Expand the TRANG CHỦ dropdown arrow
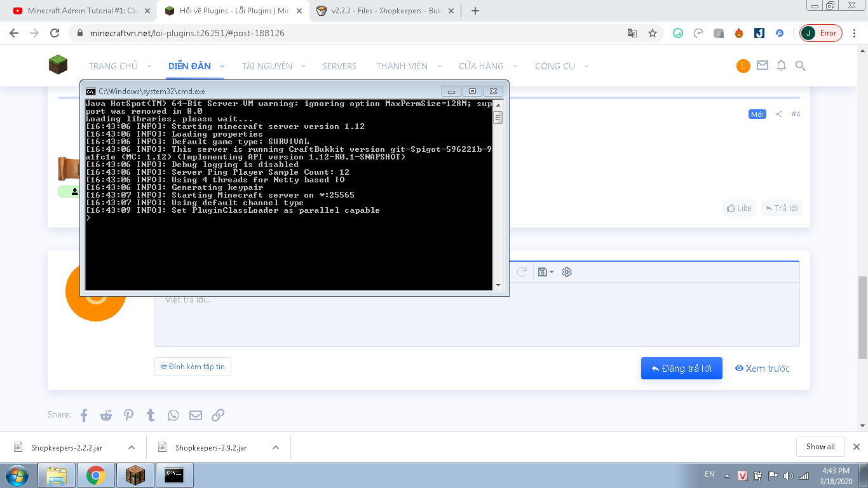The width and height of the screenshot is (868, 488). tap(149, 66)
